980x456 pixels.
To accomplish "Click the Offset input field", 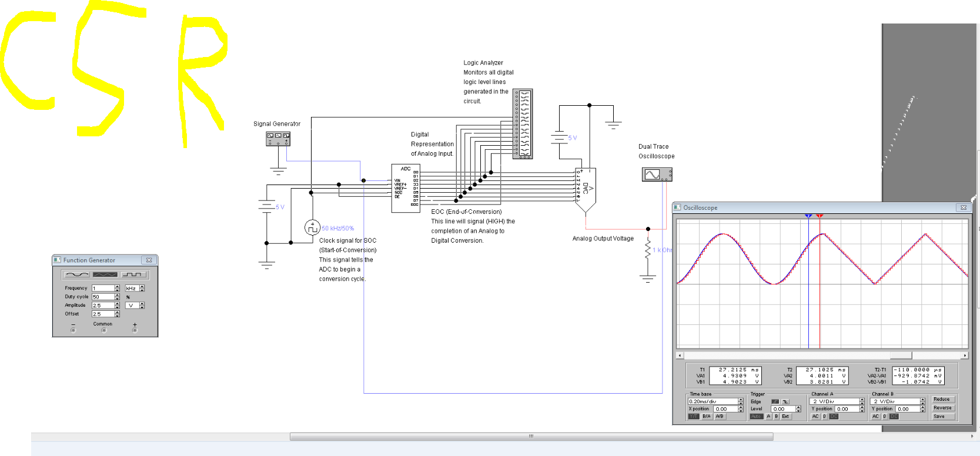I will 103,314.
